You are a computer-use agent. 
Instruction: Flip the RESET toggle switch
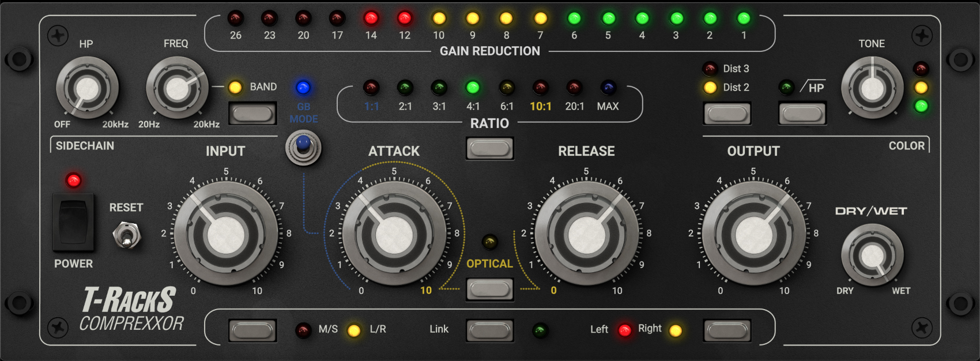pyautogui.click(x=126, y=235)
